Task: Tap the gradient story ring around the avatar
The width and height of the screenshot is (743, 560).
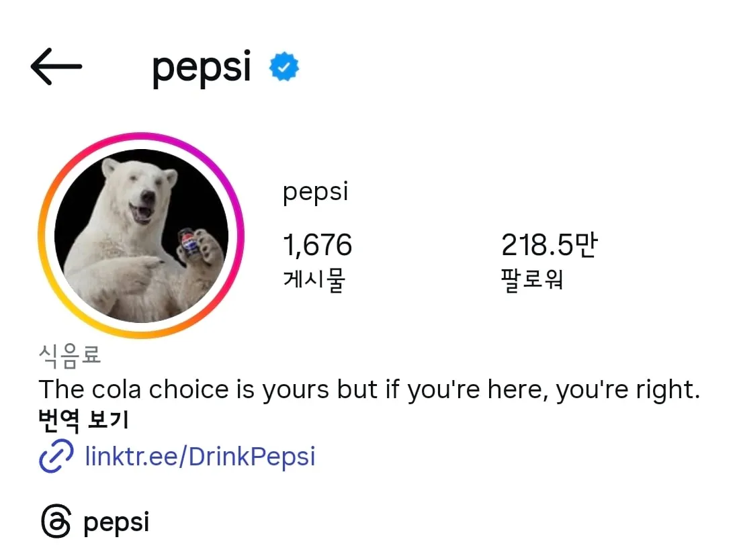Action: coord(144,138)
